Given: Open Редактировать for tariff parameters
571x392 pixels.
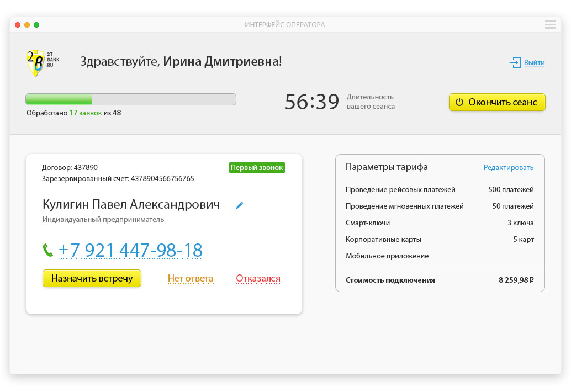Looking at the screenshot, I should [509, 168].
